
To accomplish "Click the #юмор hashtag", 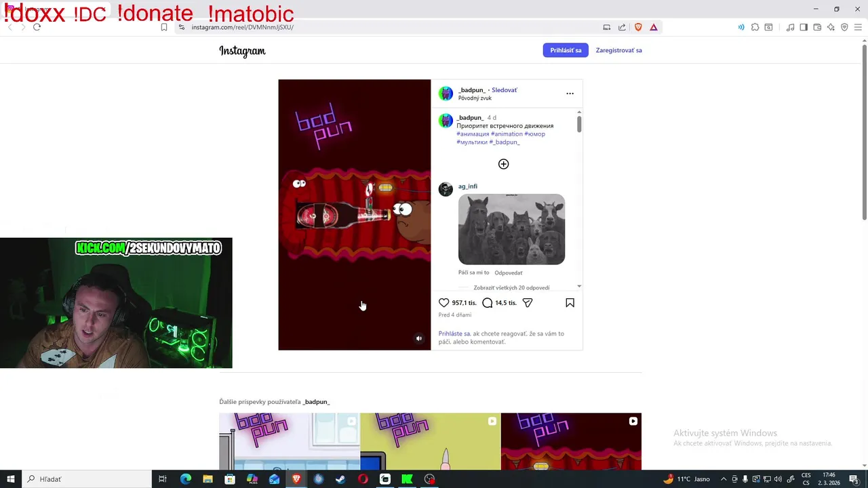I will coord(534,134).
